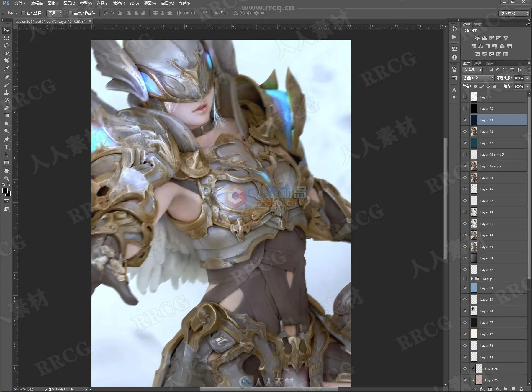Open the blend mode dropdown
The height and width of the screenshot is (392, 532).
point(478,78)
